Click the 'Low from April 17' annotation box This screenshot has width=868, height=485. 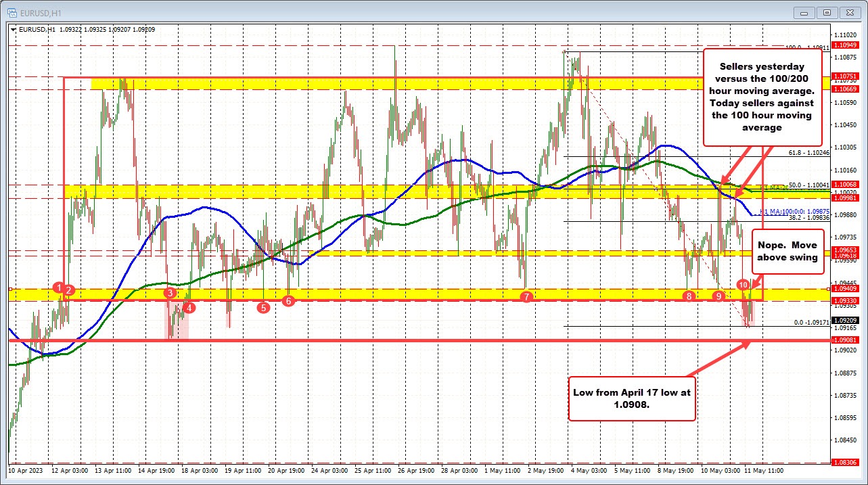point(632,398)
